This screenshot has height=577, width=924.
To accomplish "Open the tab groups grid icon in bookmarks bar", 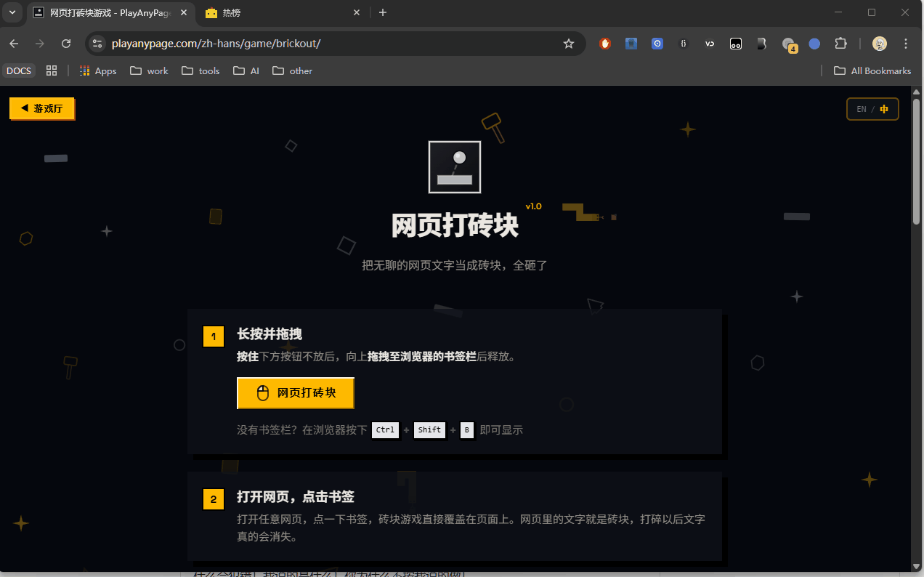I will click(52, 70).
